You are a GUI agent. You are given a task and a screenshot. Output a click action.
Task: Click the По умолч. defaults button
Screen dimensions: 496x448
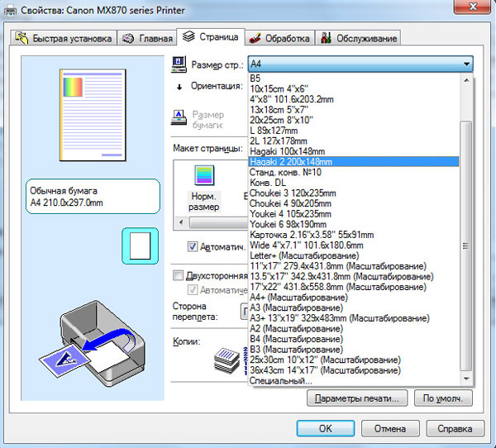pos(443,398)
